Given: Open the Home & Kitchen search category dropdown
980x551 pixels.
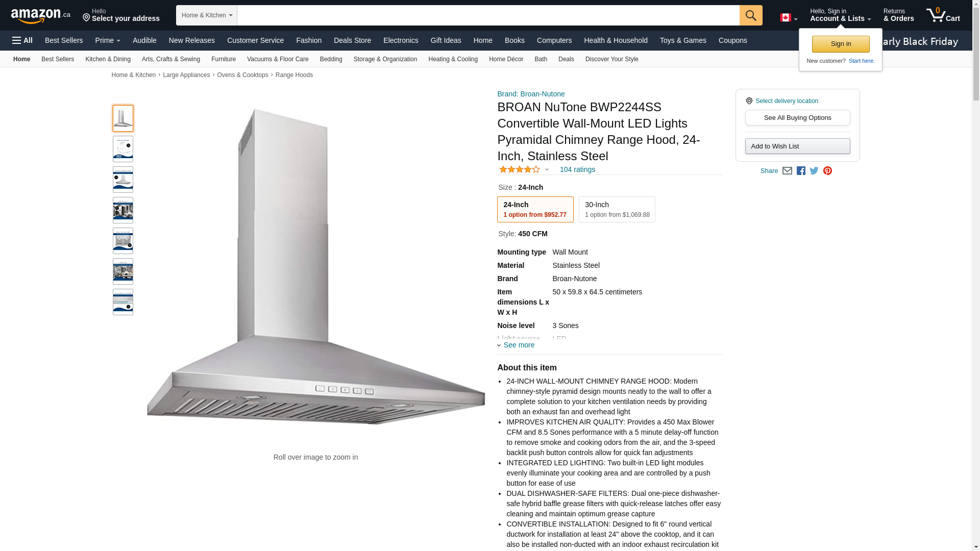Looking at the screenshot, I should [207, 15].
